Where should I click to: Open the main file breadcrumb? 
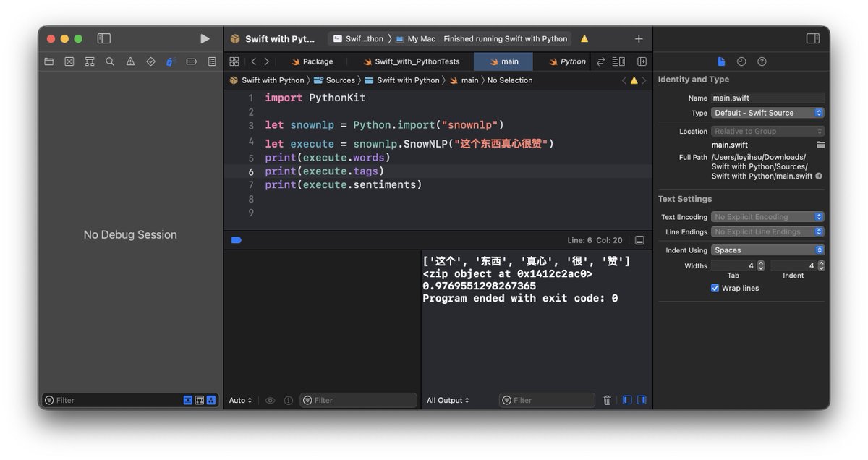point(464,80)
